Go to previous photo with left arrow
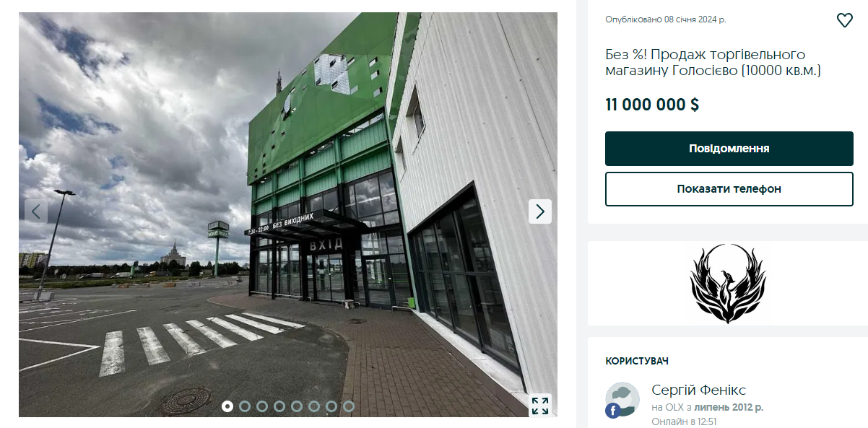 tap(36, 211)
